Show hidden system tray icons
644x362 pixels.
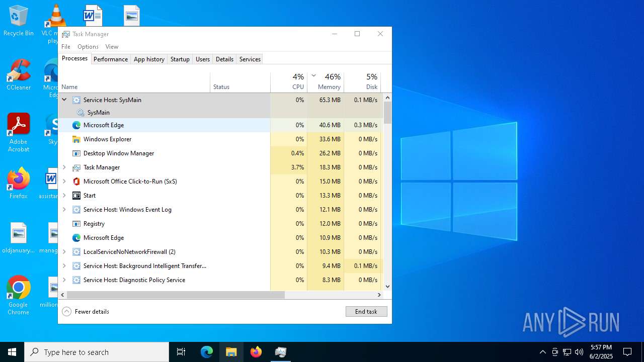(x=542, y=352)
